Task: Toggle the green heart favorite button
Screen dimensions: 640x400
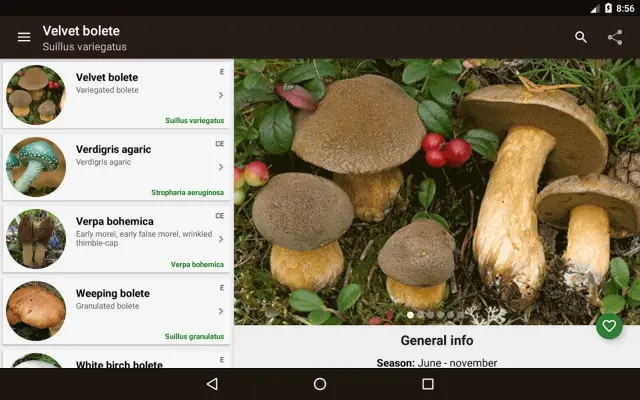Action: pyautogui.click(x=609, y=326)
